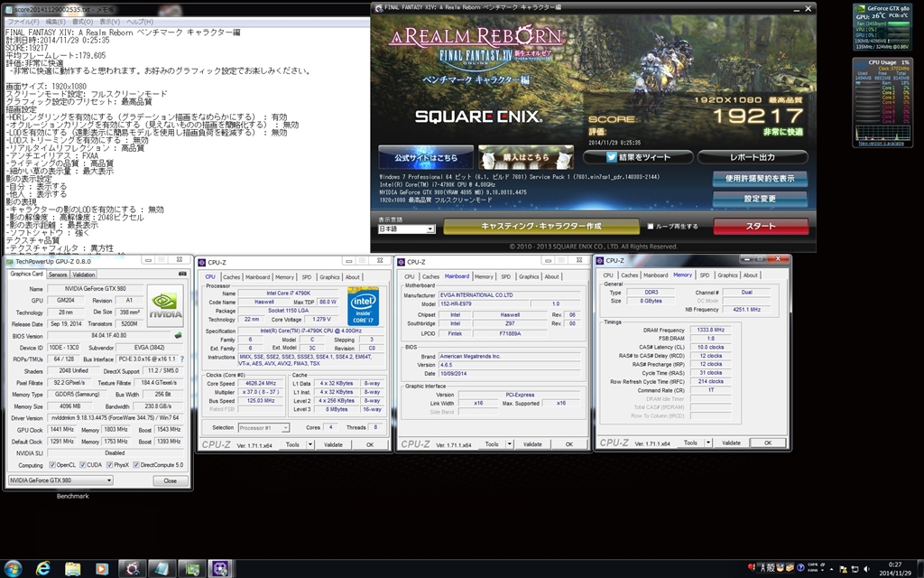Click the NVIDIA logo in GPU-Z
The image size is (924, 578).
tap(165, 305)
